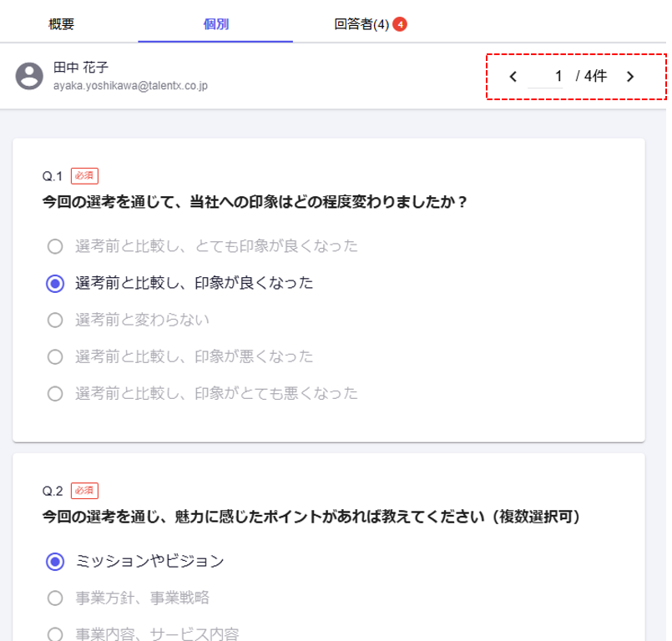Viewport: 672px width, 641px height.
Task: Click the red notification badge showing 4
Action: tap(400, 24)
